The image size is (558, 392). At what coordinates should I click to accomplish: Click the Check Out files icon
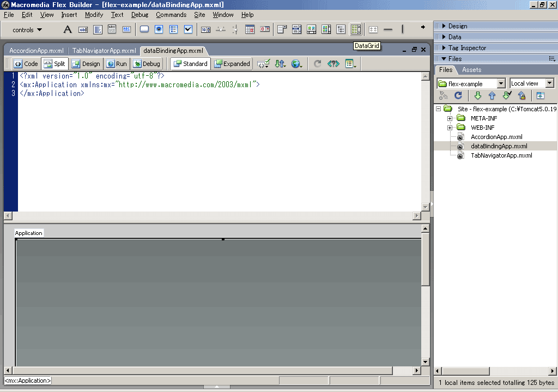pyautogui.click(x=507, y=95)
